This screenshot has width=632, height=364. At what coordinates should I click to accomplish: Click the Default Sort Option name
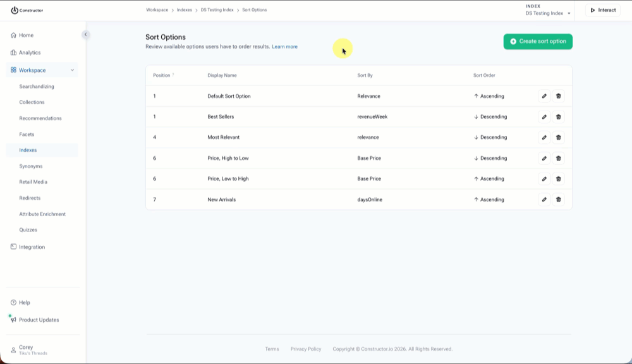point(229,96)
